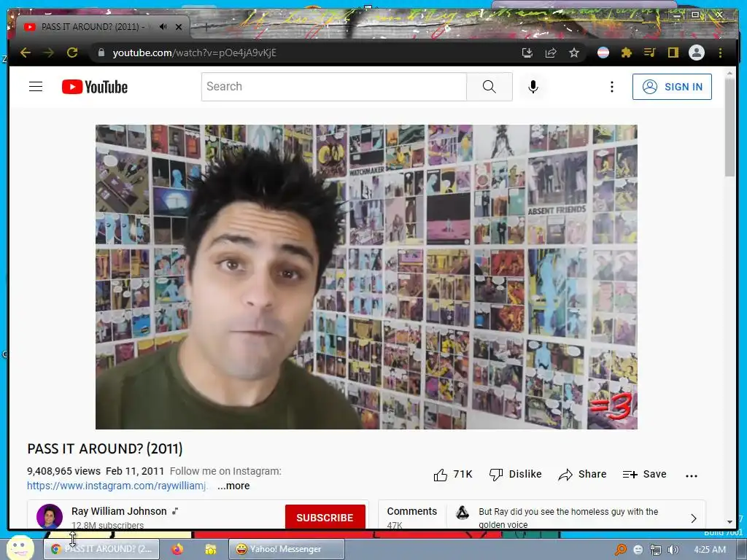Open the Start menu smiley button
This screenshot has height=560, width=747.
tap(20, 548)
